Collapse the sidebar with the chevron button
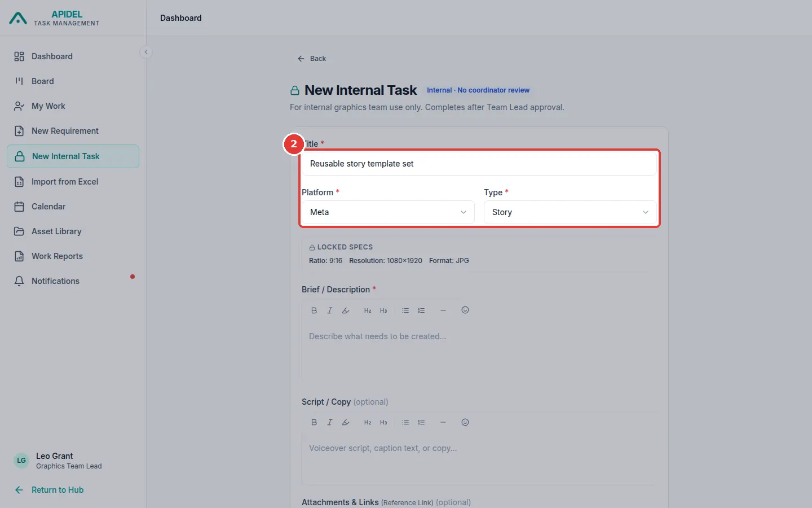Viewport: 812px width, 508px height. tap(146, 52)
